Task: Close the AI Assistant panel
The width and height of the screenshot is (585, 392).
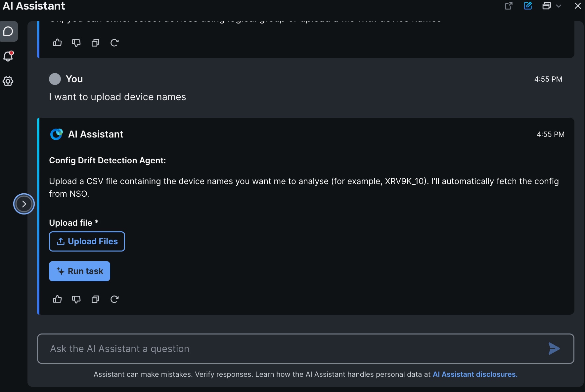Action: pos(578,6)
